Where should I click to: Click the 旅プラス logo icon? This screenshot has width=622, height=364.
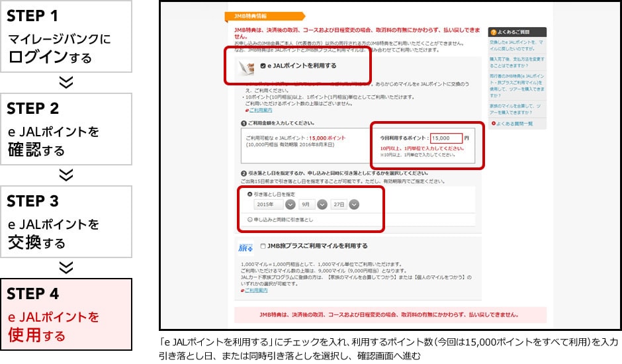pos(245,248)
